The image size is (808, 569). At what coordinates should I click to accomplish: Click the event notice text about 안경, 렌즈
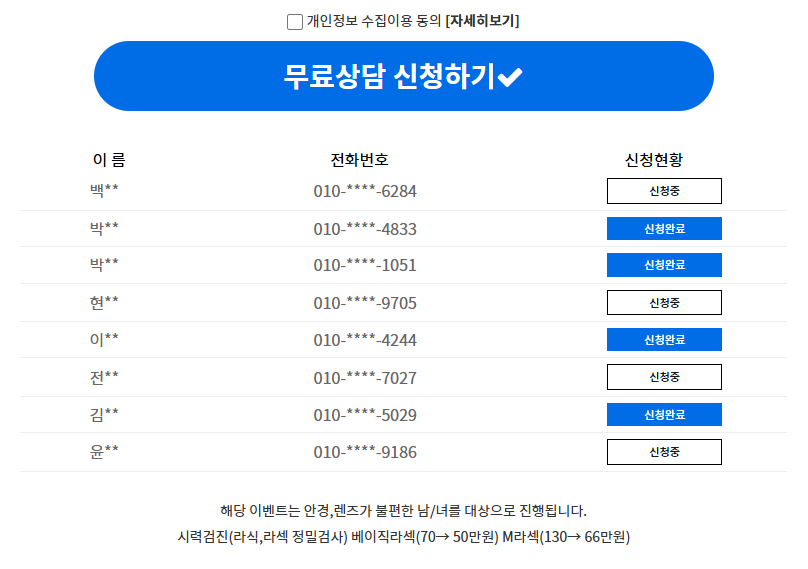(x=403, y=510)
